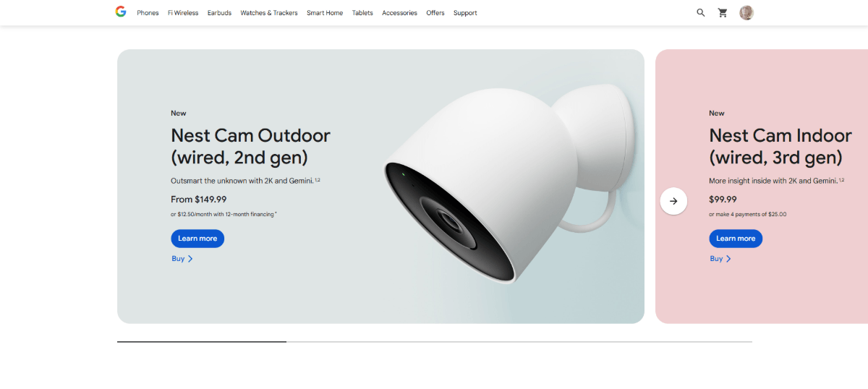Click the 'From $149.99' price text
Image resolution: width=868 pixels, height=389 pixels.
point(199,199)
